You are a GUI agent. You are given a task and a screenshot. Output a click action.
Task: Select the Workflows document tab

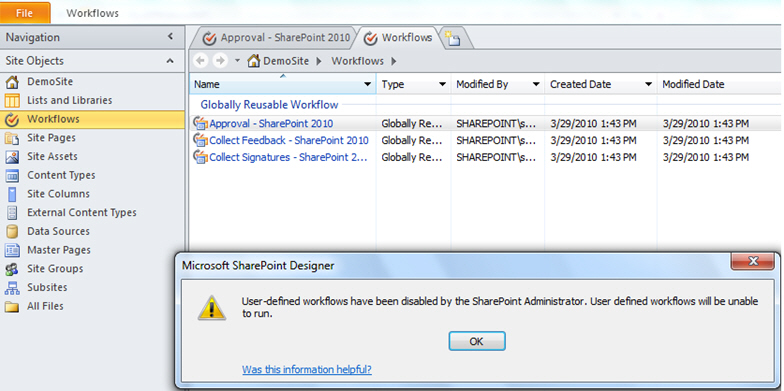398,38
